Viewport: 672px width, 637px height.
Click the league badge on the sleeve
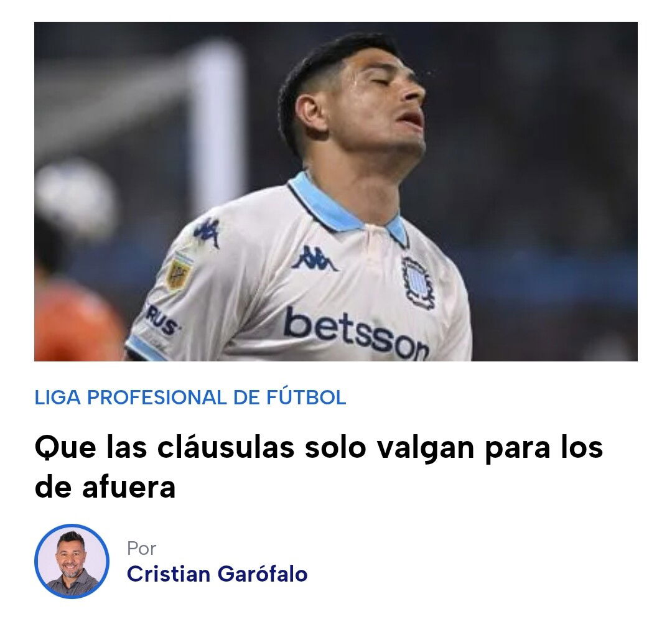click(179, 272)
